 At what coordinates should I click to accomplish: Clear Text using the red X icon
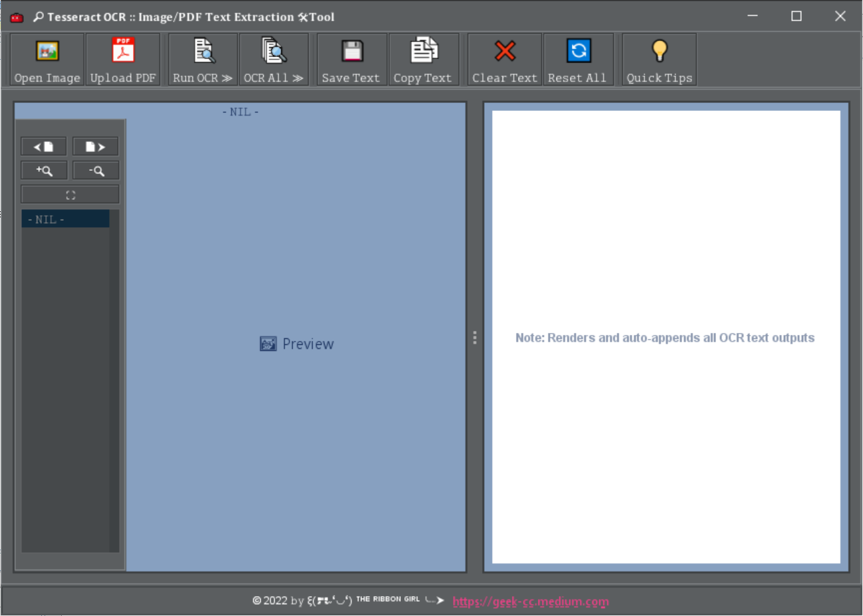(x=505, y=60)
